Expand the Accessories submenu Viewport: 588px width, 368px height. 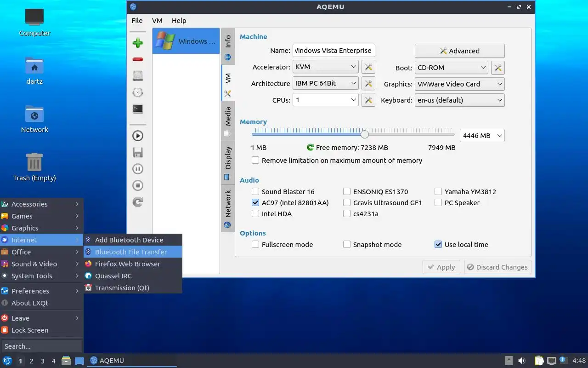[x=41, y=204]
